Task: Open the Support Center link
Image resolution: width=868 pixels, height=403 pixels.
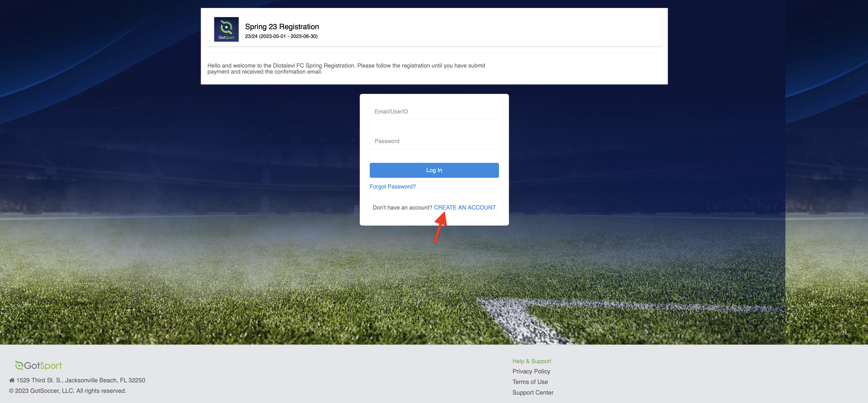Action: (x=533, y=392)
